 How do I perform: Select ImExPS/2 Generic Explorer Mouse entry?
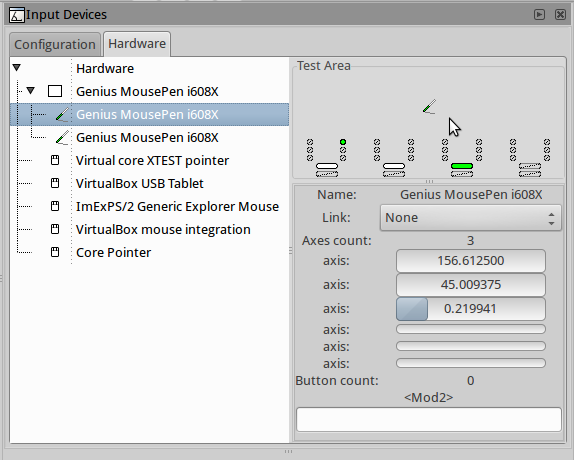[177, 206]
